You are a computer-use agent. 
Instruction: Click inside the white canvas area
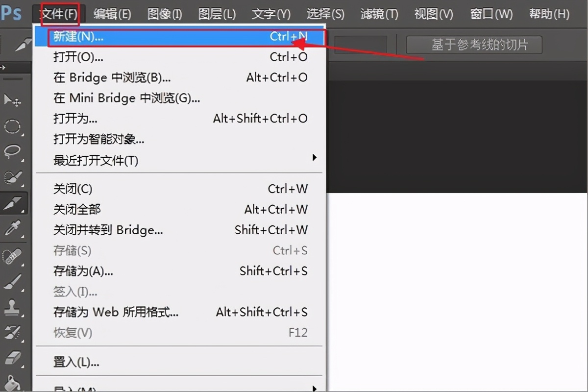pos(456,294)
